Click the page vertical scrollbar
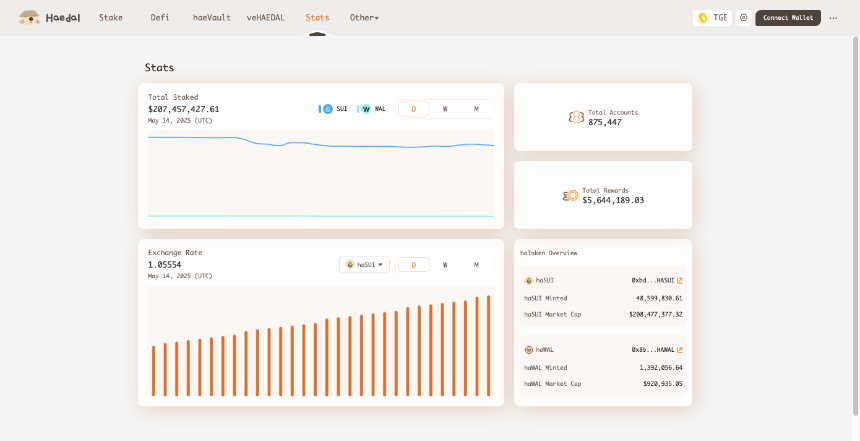The width and height of the screenshot is (860, 441). (x=855, y=225)
